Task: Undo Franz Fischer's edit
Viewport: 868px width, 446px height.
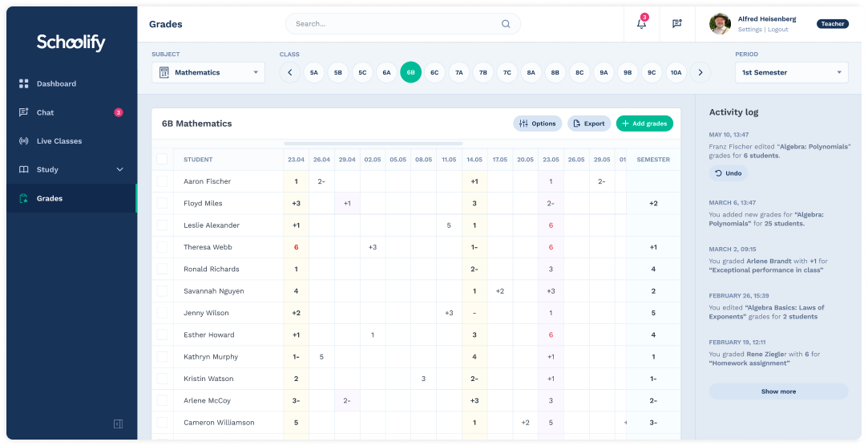Action: pyautogui.click(x=728, y=173)
